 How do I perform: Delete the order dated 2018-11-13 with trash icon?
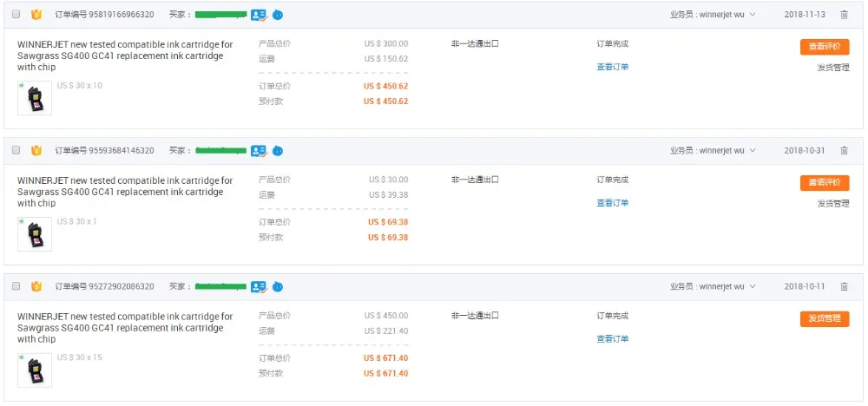point(844,15)
